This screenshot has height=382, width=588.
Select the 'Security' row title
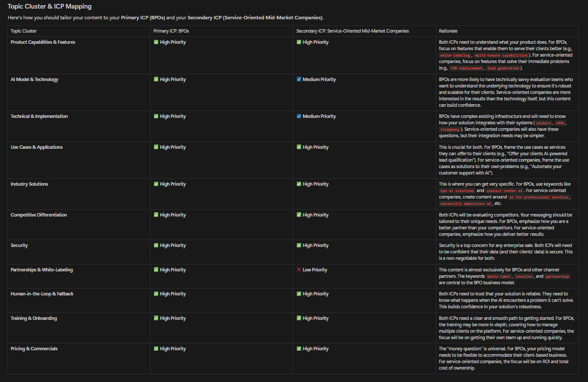click(x=19, y=245)
